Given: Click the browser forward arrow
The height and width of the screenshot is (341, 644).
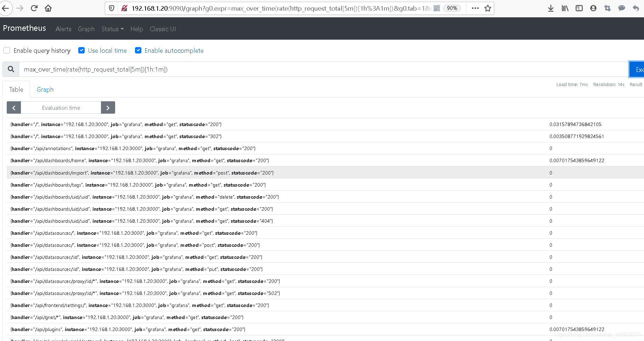Looking at the screenshot, I should [x=20, y=8].
